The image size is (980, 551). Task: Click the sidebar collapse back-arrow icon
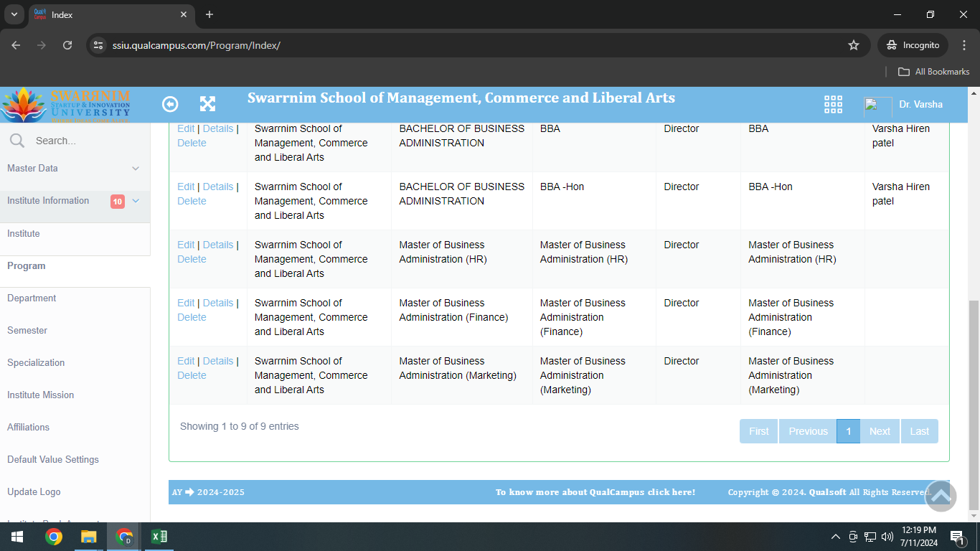point(170,104)
